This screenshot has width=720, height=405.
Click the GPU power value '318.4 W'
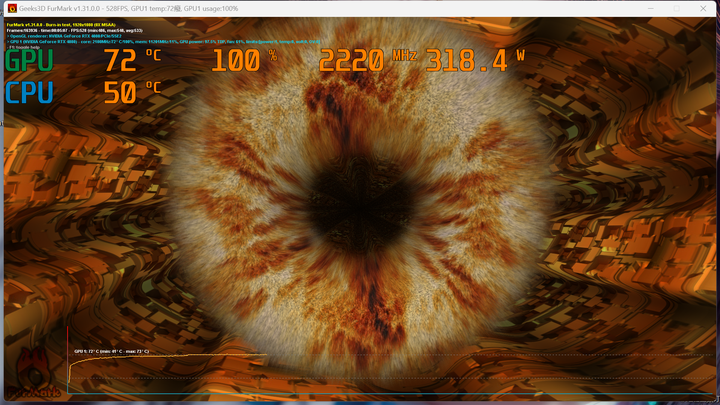click(x=475, y=60)
